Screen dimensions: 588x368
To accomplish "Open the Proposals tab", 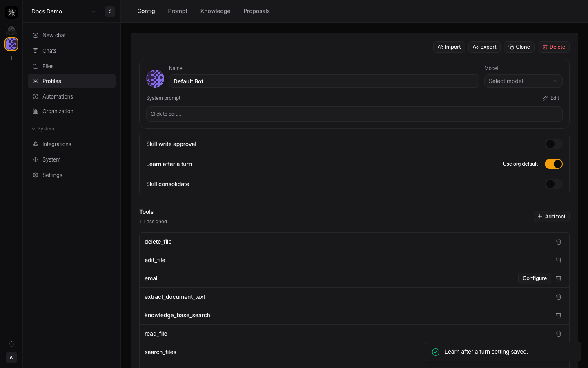I will pyautogui.click(x=256, y=11).
